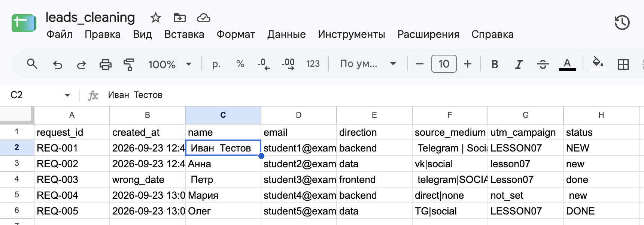
Task: Open the Расширения menu
Action: coord(428,34)
